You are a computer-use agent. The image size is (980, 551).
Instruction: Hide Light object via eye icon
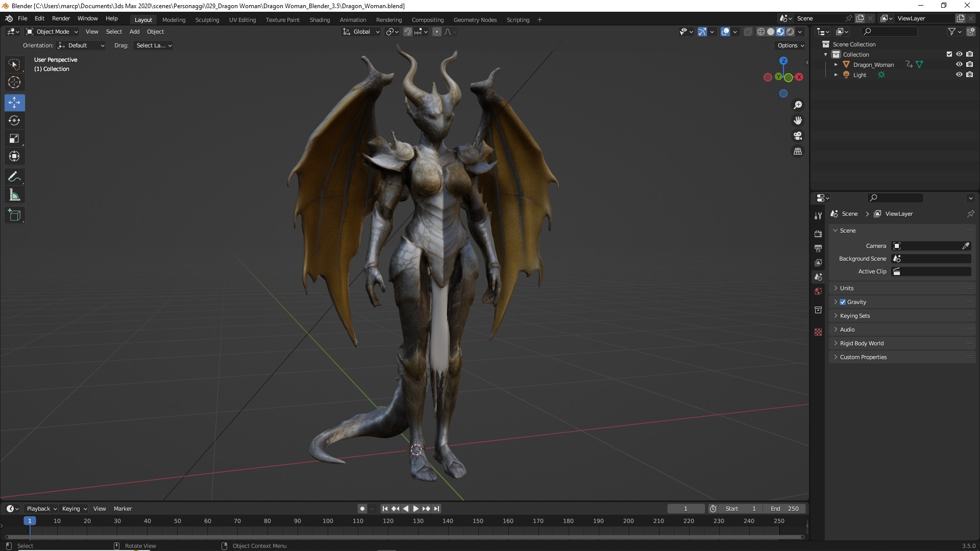(x=959, y=74)
